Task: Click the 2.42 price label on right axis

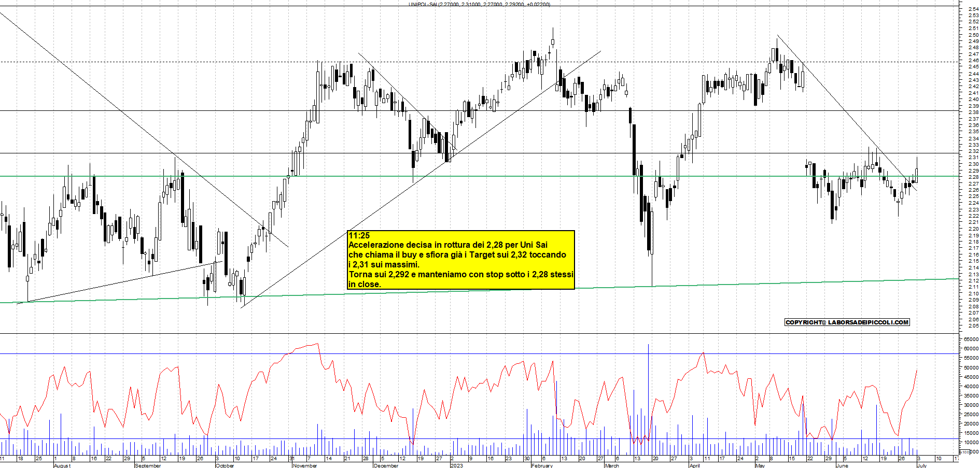Action: coord(973,87)
